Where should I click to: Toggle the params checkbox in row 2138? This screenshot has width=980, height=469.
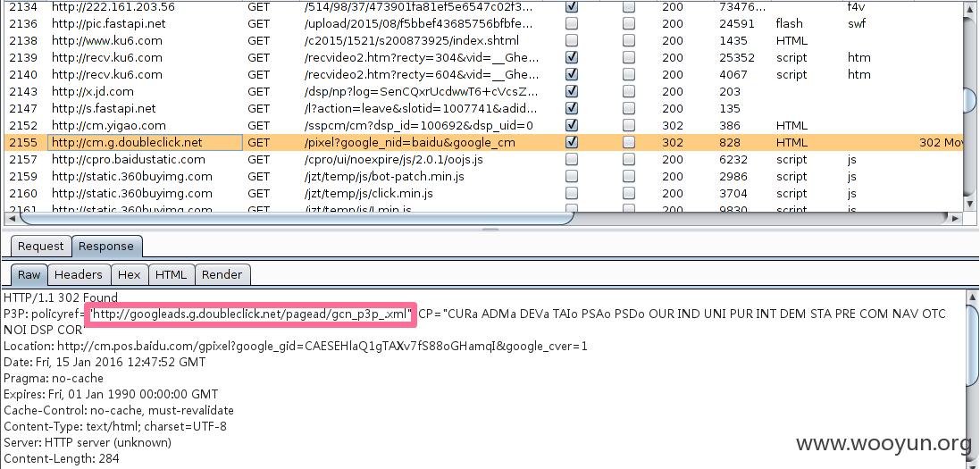tap(571, 40)
